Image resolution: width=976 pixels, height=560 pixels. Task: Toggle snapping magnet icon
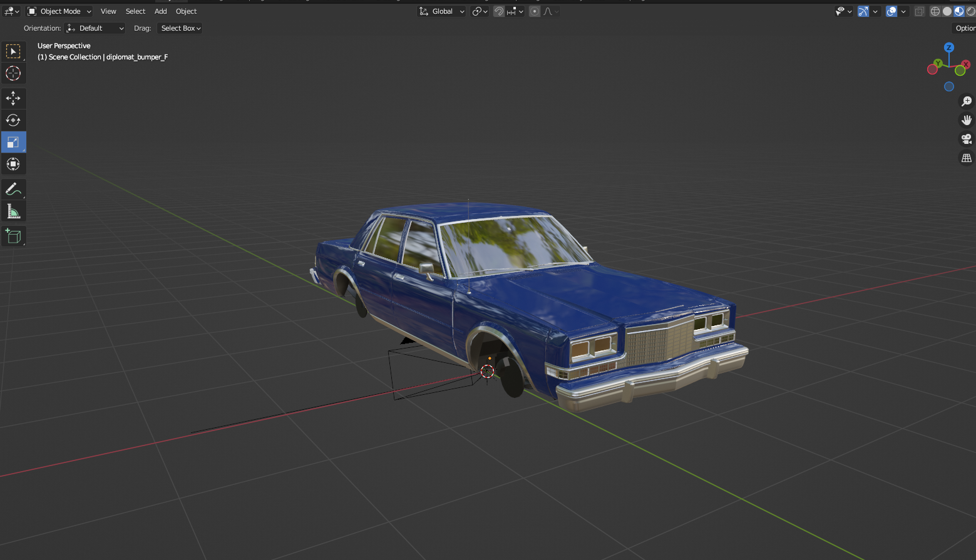click(499, 11)
